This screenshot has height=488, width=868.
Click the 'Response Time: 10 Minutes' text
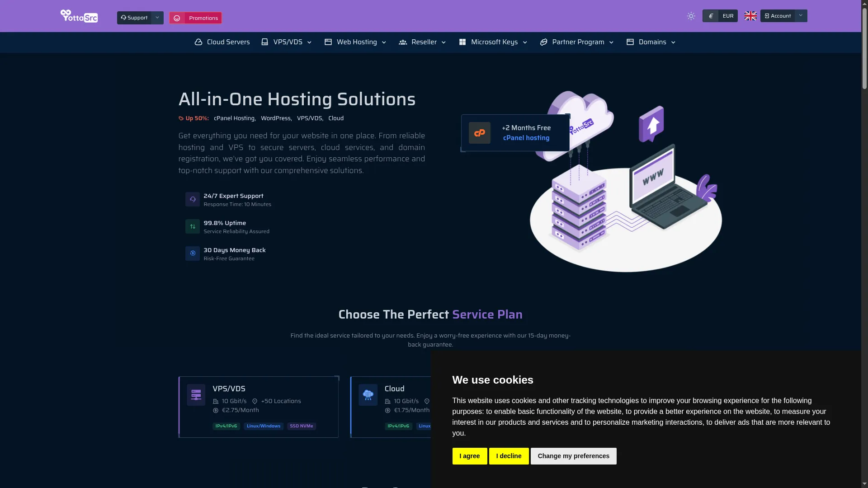tap(237, 204)
